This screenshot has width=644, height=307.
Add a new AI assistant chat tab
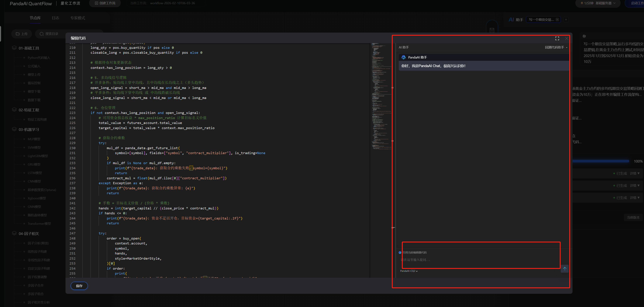pyautogui.click(x=566, y=20)
